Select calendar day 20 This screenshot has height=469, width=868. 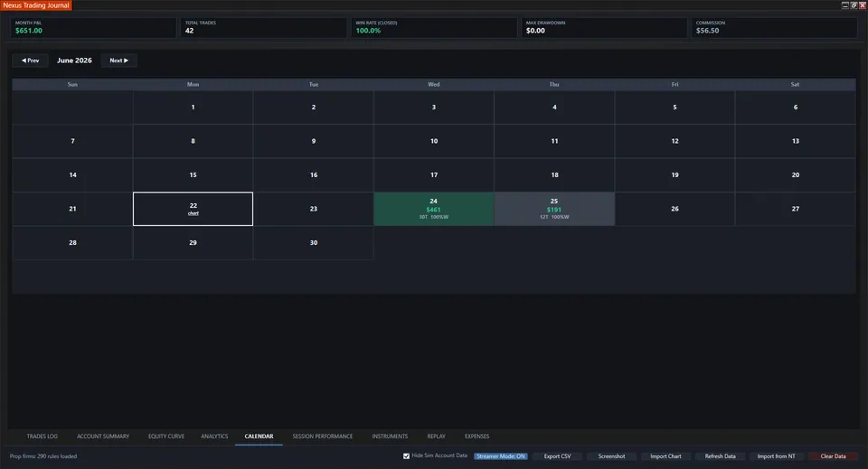tap(796, 174)
